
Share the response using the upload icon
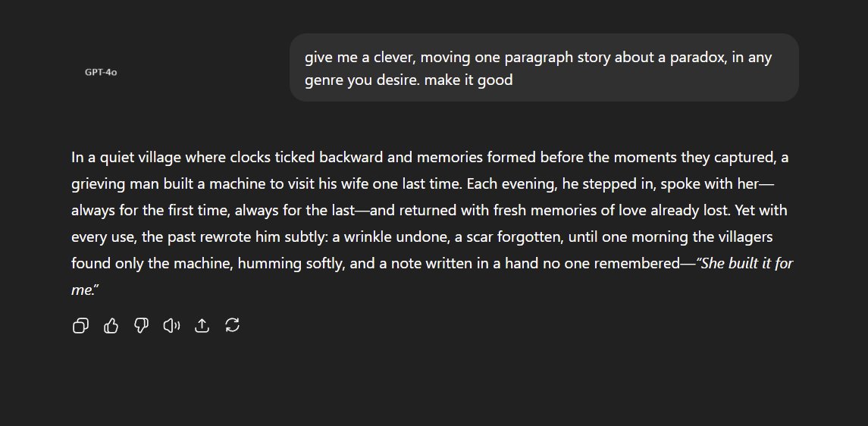coord(202,326)
